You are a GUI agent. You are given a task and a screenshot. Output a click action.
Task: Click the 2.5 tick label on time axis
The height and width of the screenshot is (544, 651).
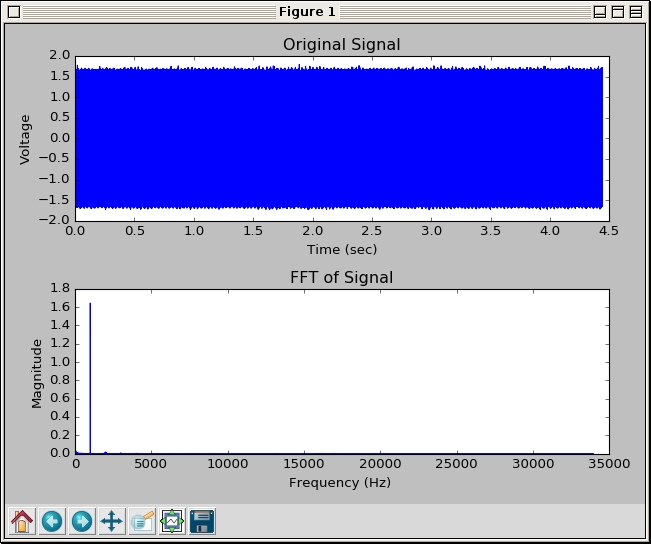(x=372, y=231)
